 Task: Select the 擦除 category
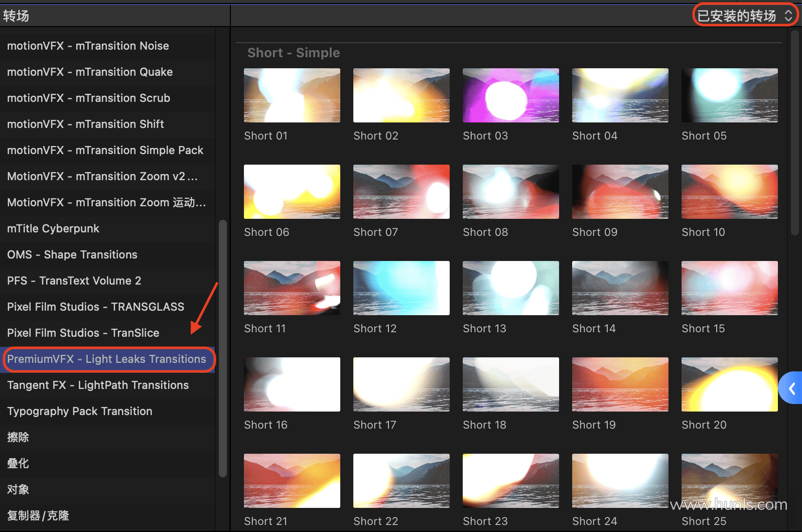point(107,437)
